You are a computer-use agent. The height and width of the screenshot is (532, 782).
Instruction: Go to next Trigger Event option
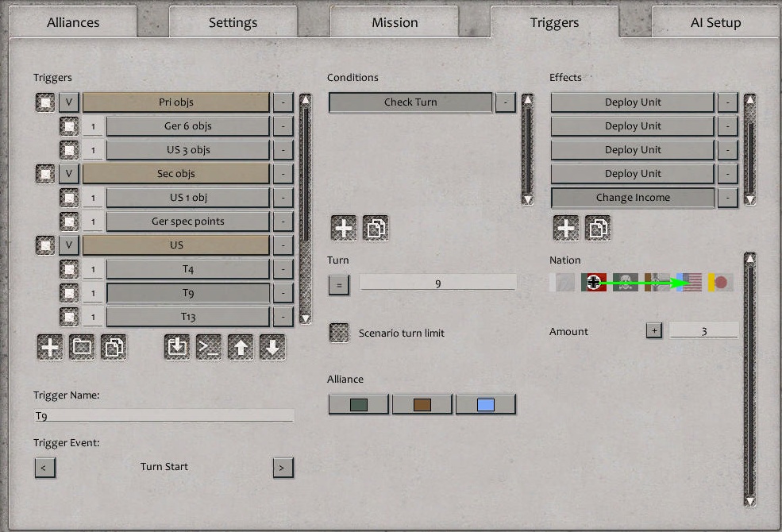pos(283,468)
